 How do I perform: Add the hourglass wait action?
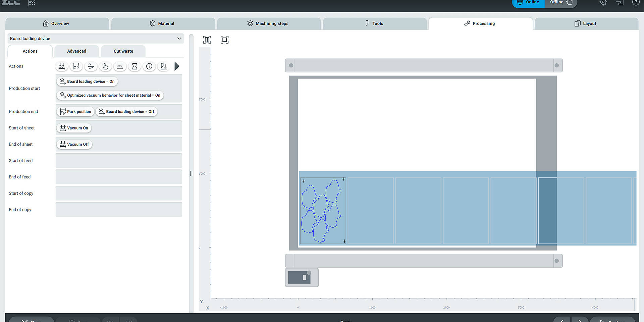click(x=135, y=66)
